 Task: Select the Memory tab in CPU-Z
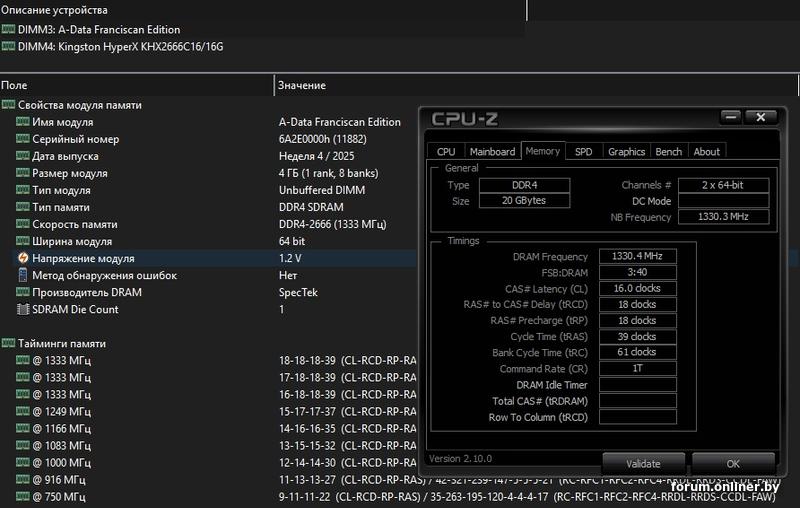[543, 151]
